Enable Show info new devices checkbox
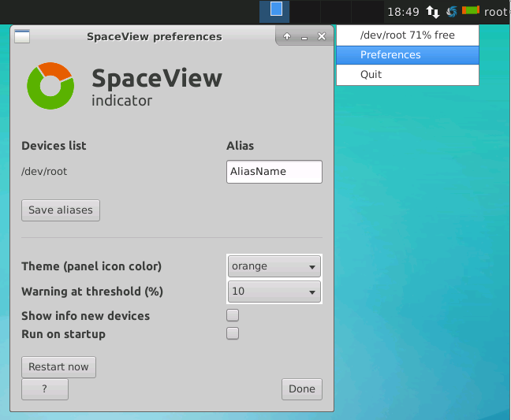The image size is (511, 420). 233,315
